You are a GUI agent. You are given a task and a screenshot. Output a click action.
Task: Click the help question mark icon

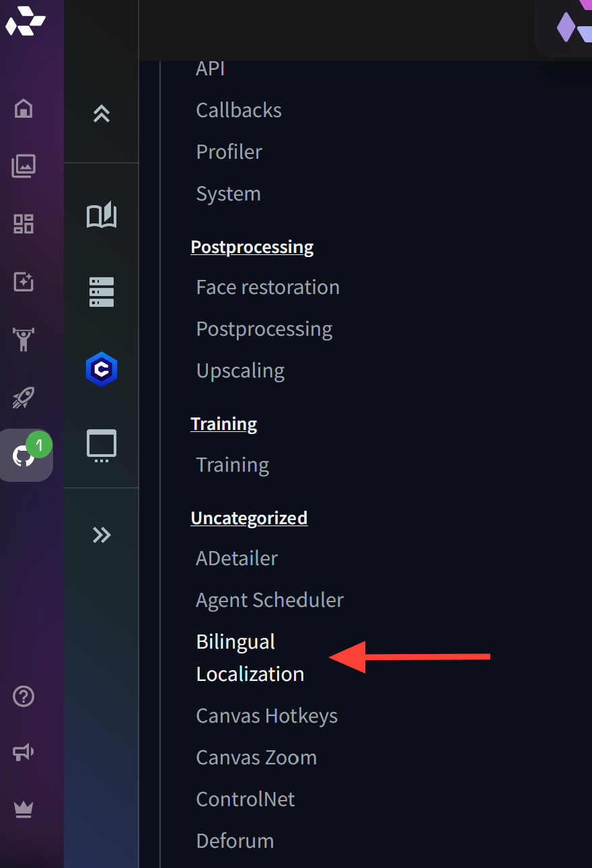tap(23, 696)
